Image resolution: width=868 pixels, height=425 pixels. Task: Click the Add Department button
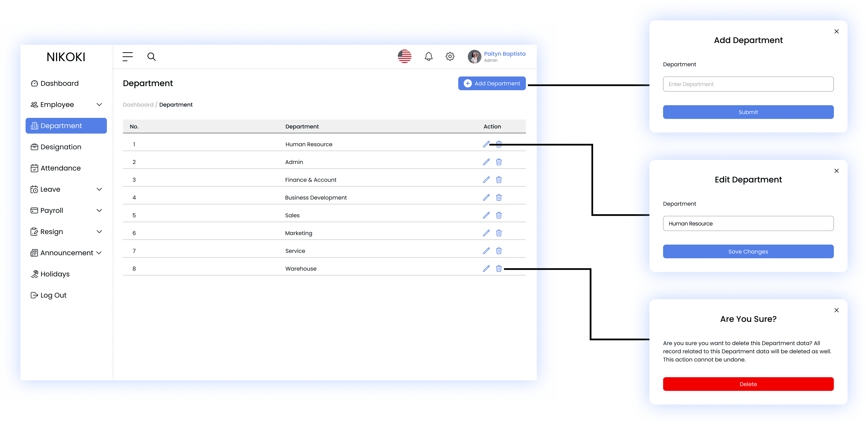492,83
